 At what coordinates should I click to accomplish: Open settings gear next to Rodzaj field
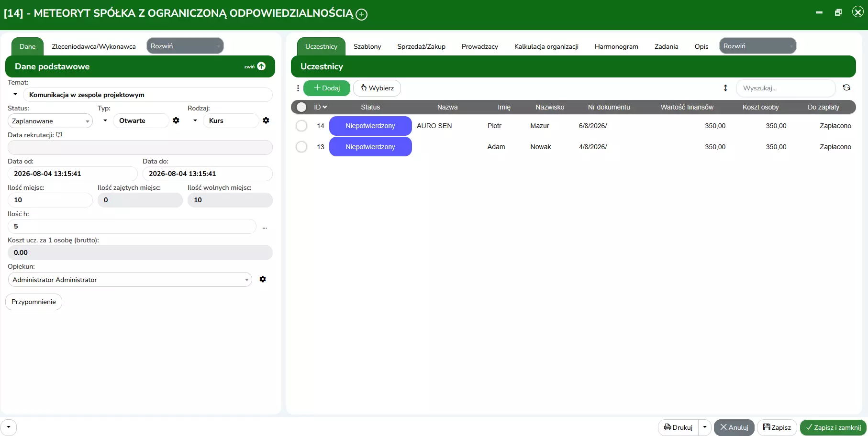tap(266, 120)
